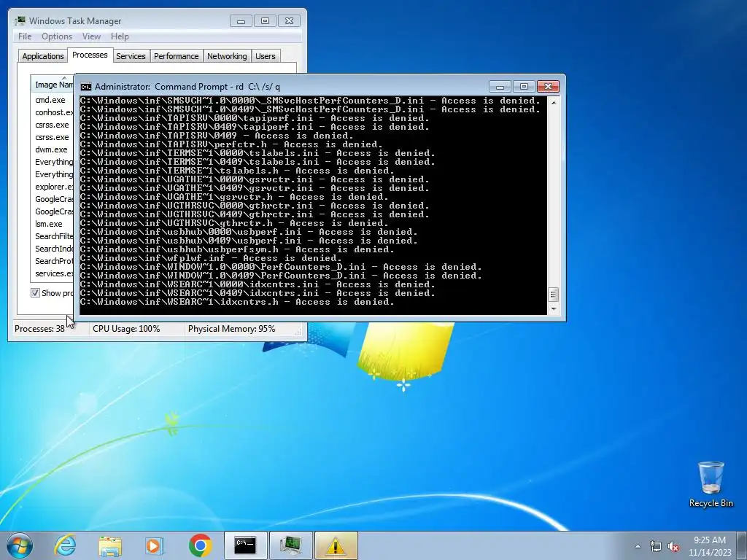
Task: Click the wfplwf.inf access denied line
Action: point(210,258)
